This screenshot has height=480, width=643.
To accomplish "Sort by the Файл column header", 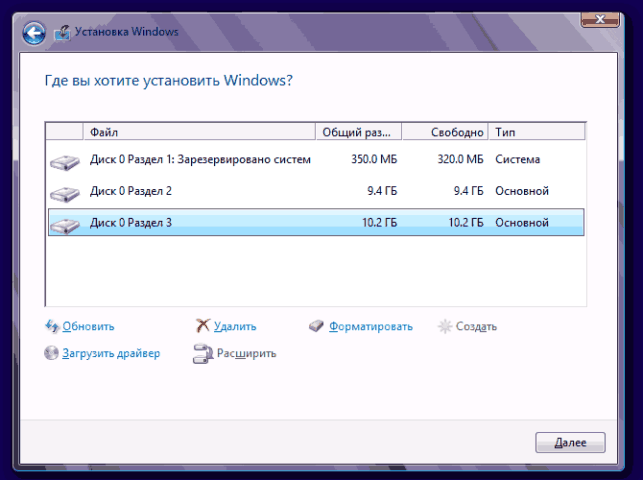I will [200, 132].
